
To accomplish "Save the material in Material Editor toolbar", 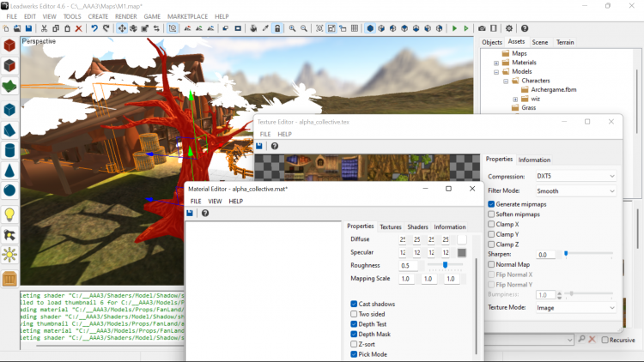I will pos(190,213).
